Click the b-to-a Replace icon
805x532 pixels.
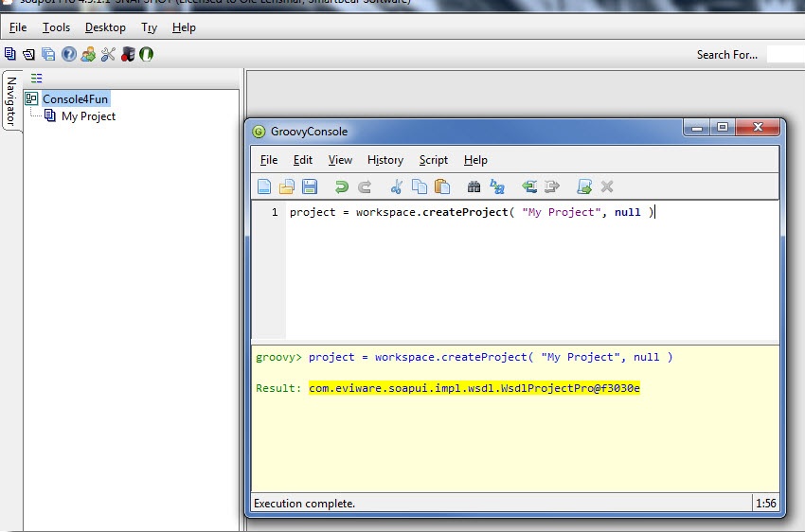(x=497, y=186)
